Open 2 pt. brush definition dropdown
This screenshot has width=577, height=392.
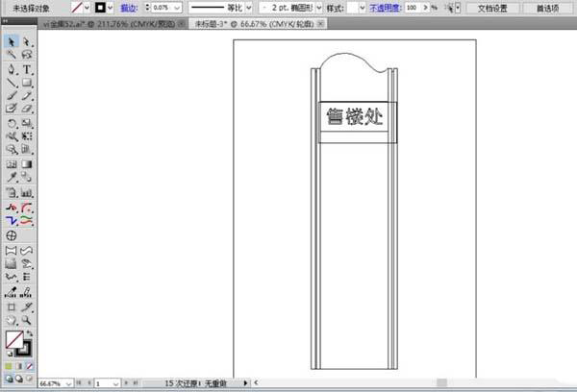(318, 8)
